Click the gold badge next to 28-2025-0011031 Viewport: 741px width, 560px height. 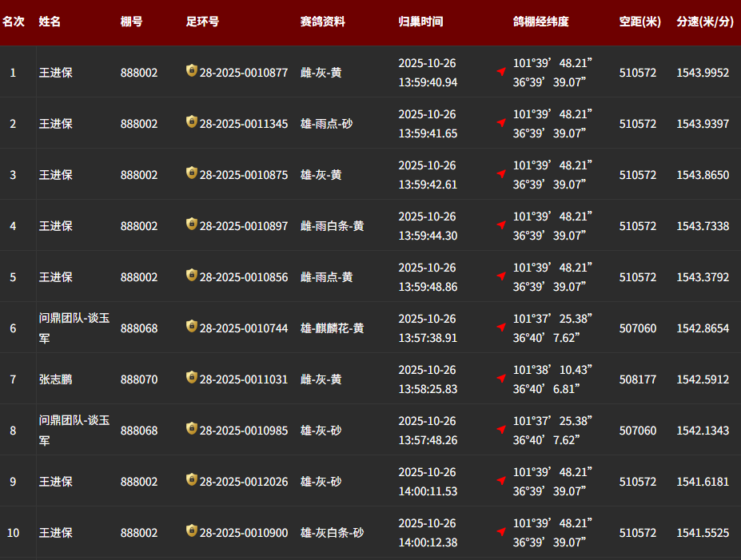click(x=191, y=378)
